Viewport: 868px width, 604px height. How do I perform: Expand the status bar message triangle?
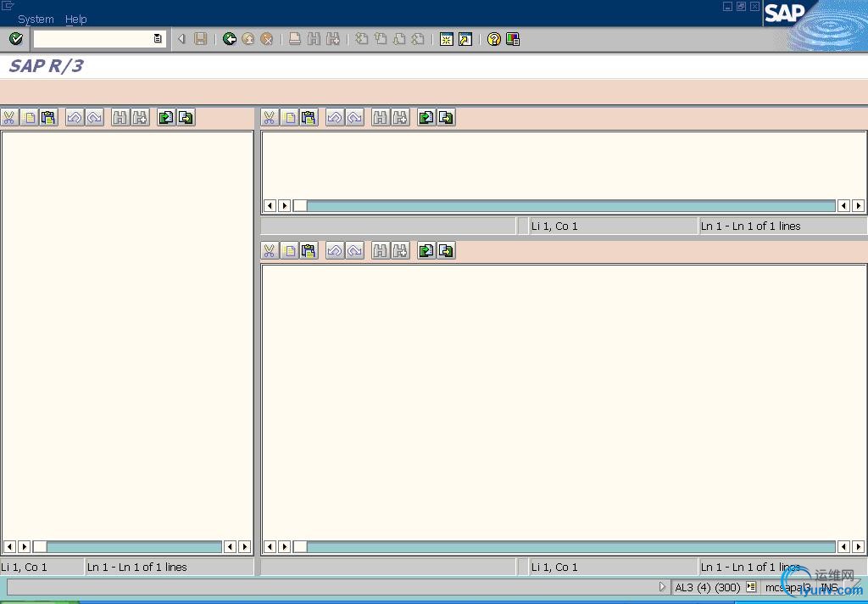[662, 587]
